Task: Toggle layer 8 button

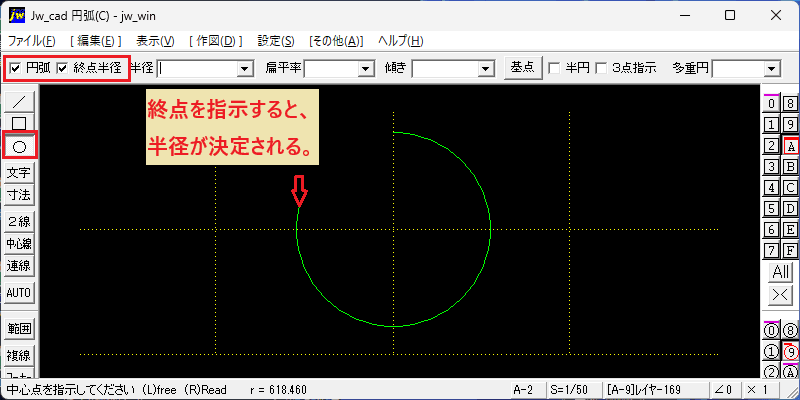Action: point(790,104)
